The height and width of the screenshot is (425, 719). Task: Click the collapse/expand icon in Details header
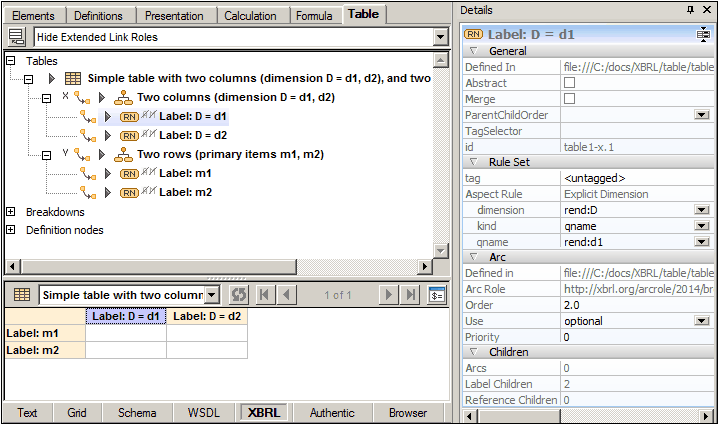click(x=703, y=34)
